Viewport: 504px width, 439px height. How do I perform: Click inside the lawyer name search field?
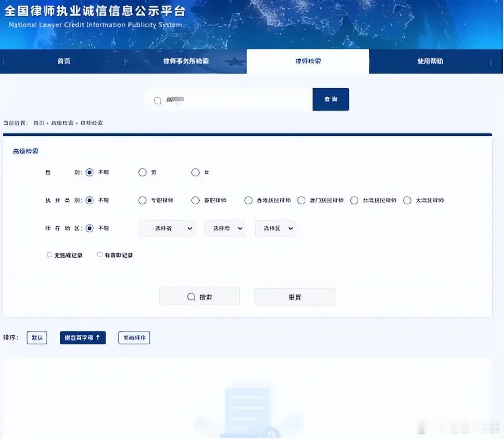(x=228, y=100)
